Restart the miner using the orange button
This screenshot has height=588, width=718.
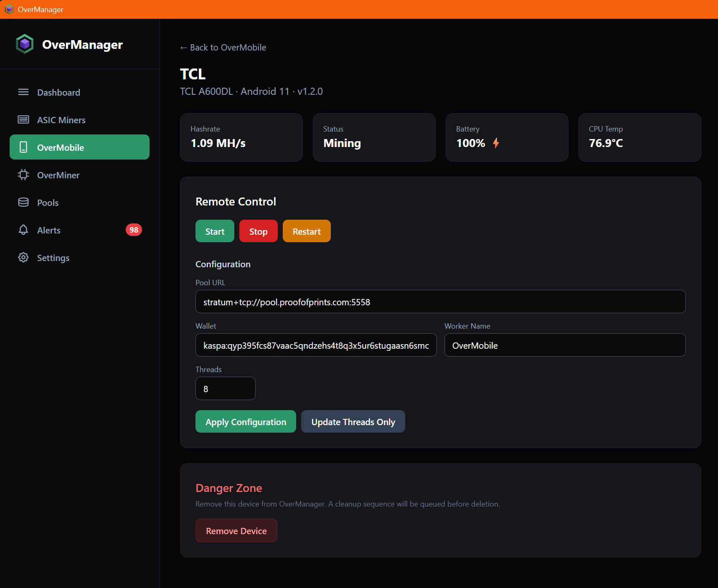click(x=307, y=231)
